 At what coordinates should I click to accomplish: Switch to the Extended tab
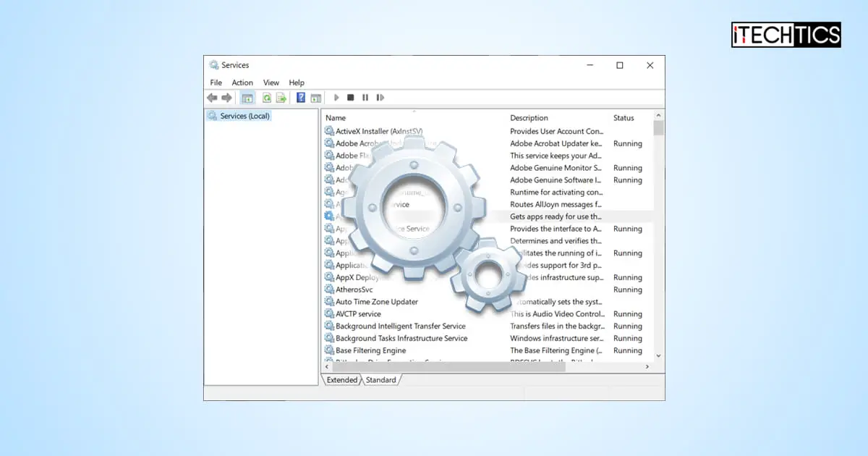[341, 380]
